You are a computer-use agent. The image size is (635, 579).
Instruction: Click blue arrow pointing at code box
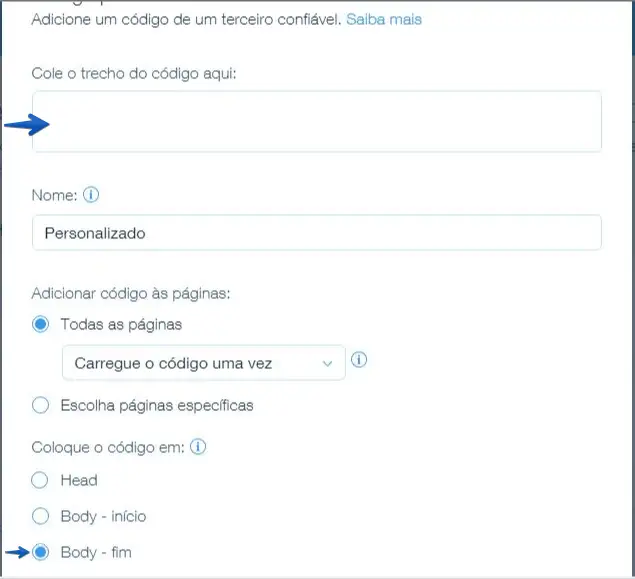point(27,124)
